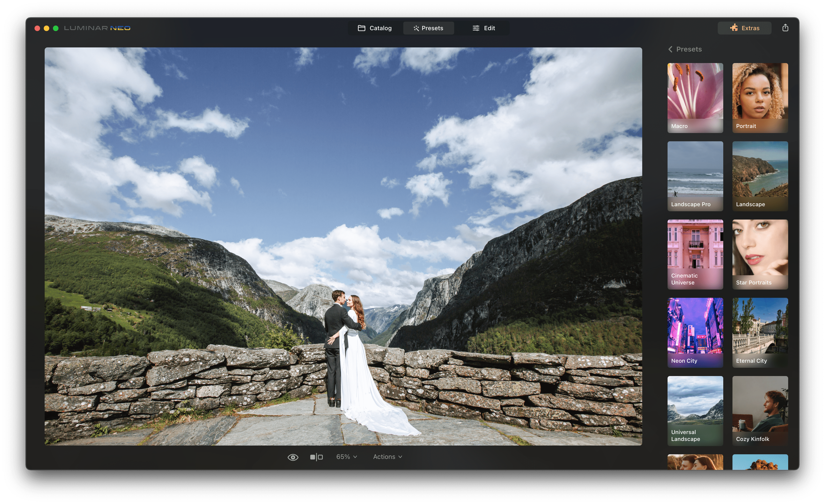Click the share export icon

coord(785,28)
